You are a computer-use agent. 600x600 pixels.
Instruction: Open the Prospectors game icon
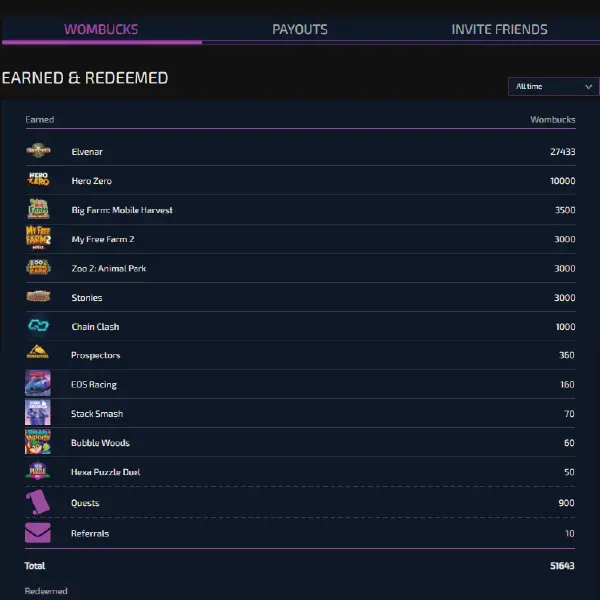[x=38, y=352]
